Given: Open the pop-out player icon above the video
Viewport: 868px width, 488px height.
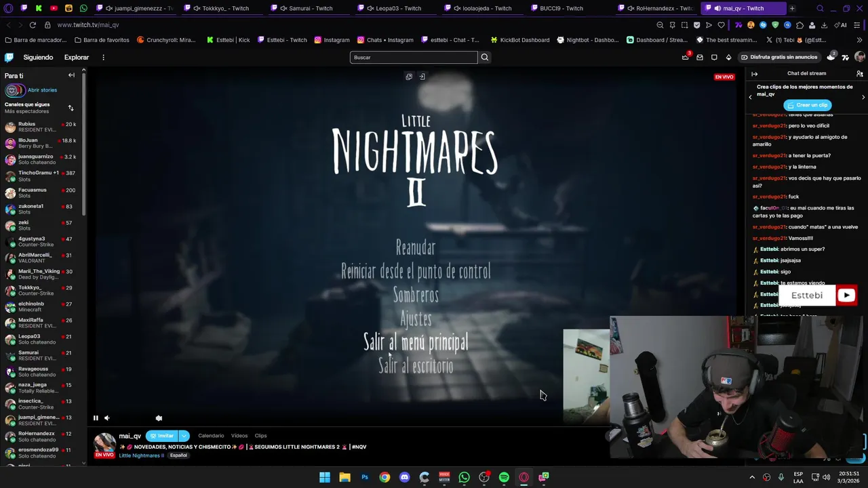Looking at the screenshot, I should 409,77.
